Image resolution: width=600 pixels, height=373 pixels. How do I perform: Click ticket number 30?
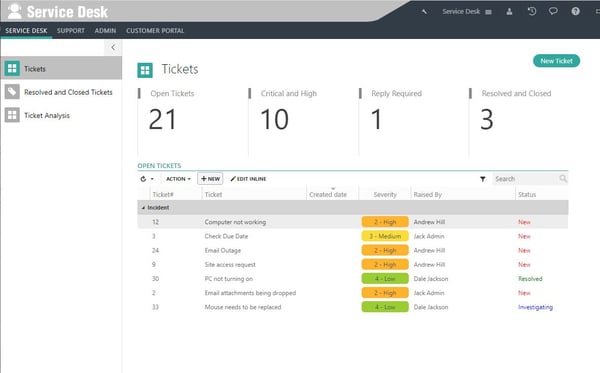pos(155,279)
